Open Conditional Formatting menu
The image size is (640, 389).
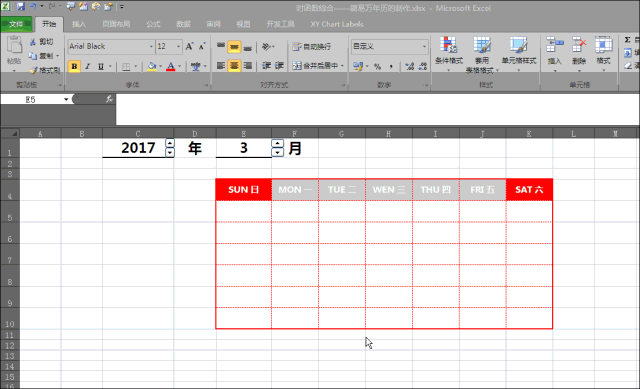[x=449, y=54]
